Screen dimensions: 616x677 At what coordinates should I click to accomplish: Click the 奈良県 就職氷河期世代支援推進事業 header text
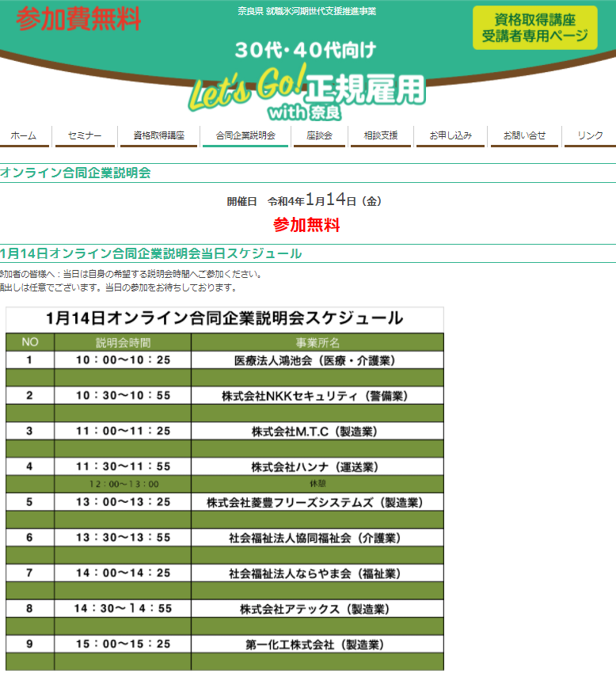[307, 11]
